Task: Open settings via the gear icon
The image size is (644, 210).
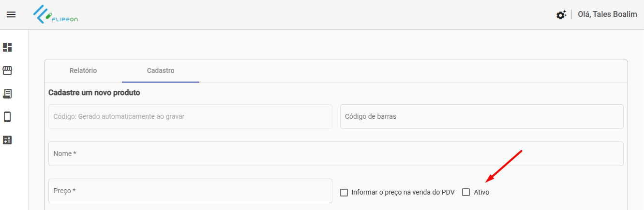Action: coord(561,15)
